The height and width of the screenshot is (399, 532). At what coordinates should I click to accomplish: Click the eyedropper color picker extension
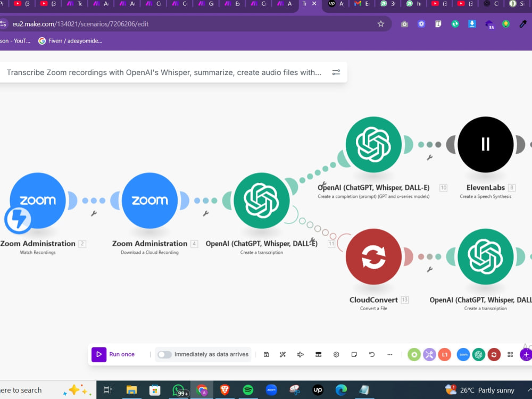click(x=523, y=24)
